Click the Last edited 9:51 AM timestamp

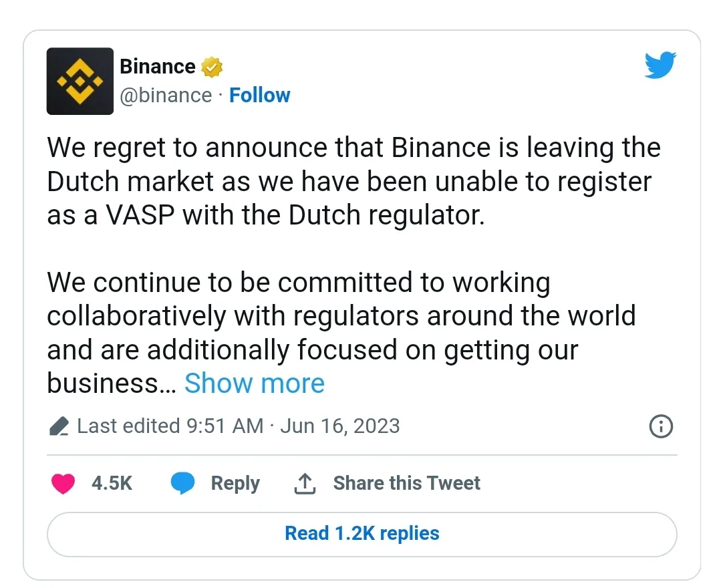[170, 426]
